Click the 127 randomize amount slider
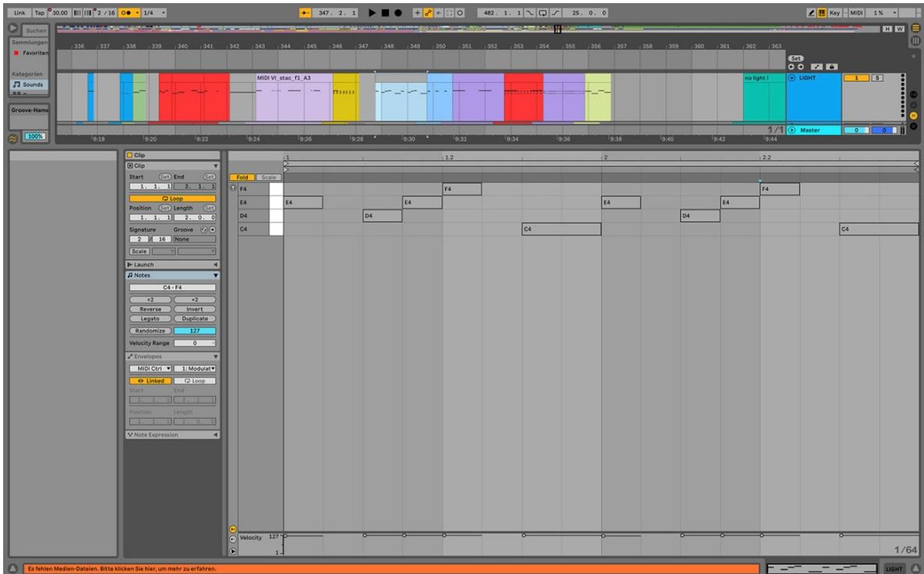The width and height of the screenshot is (924, 574). click(194, 331)
